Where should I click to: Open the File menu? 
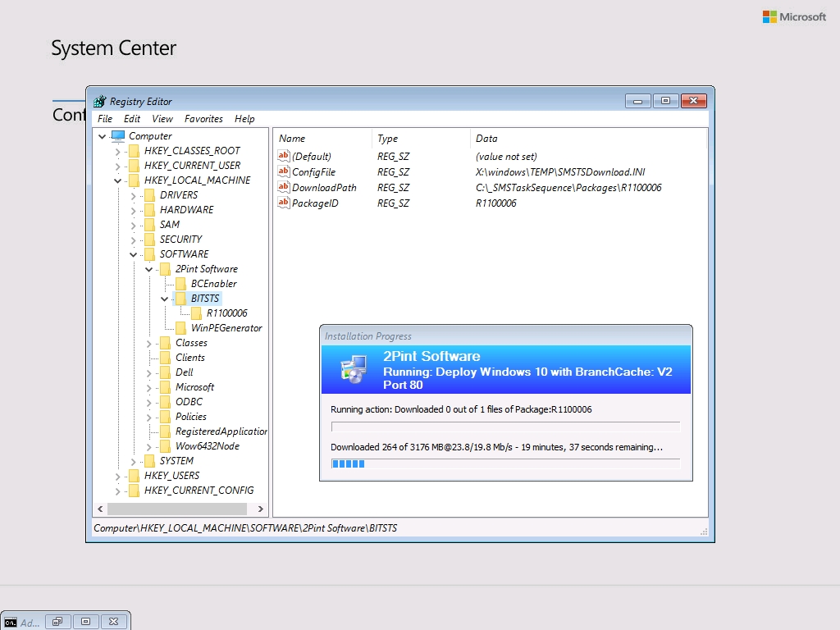click(105, 119)
